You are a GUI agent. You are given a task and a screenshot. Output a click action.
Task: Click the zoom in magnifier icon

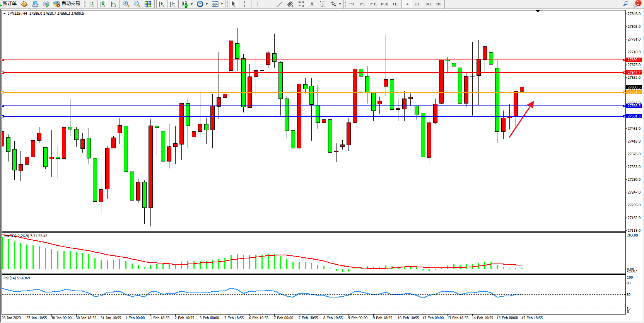click(x=126, y=4)
